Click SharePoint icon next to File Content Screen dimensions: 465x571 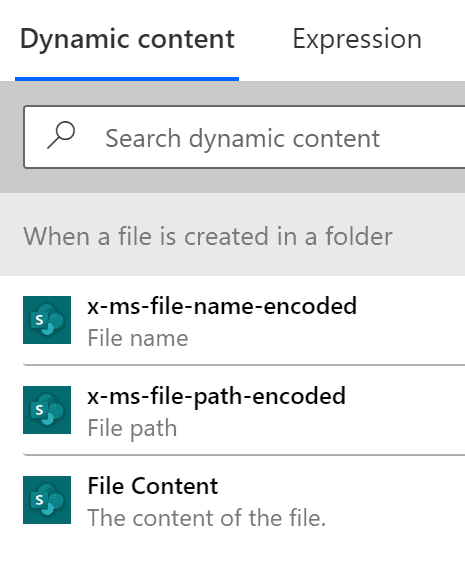coord(47,500)
